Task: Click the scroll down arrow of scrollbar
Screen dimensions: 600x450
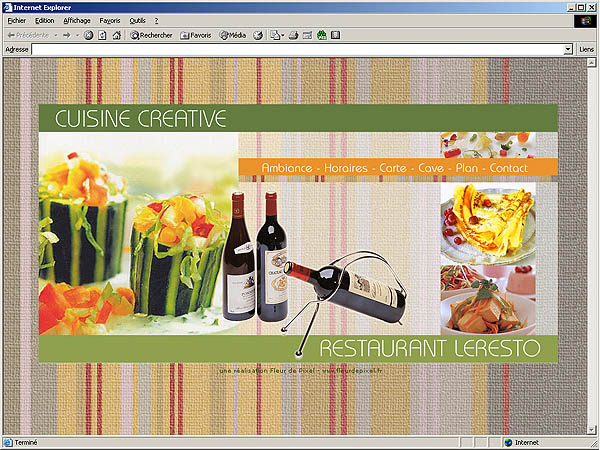Action: (x=592, y=430)
